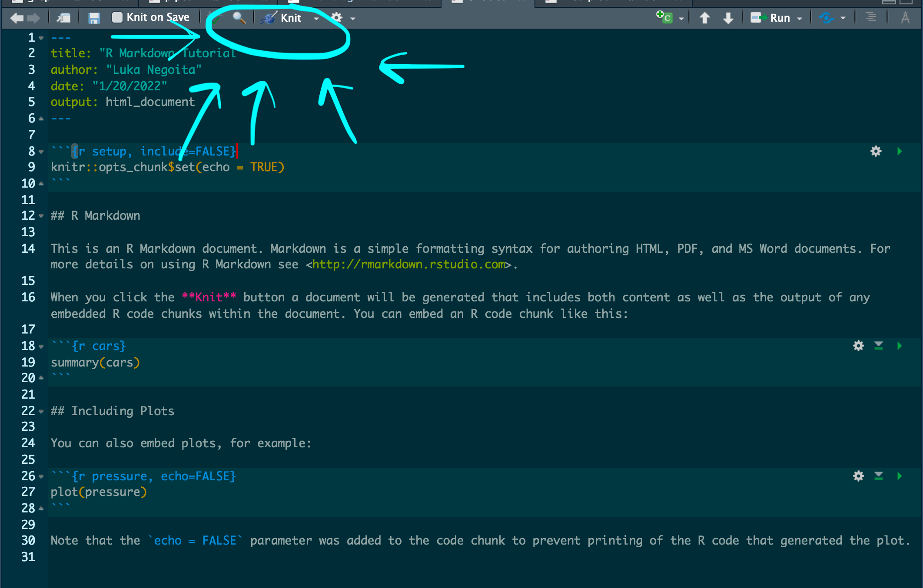Viewport: 923px width, 588px height.
Task: Insert a new code chunk
Action: point(665,18)
